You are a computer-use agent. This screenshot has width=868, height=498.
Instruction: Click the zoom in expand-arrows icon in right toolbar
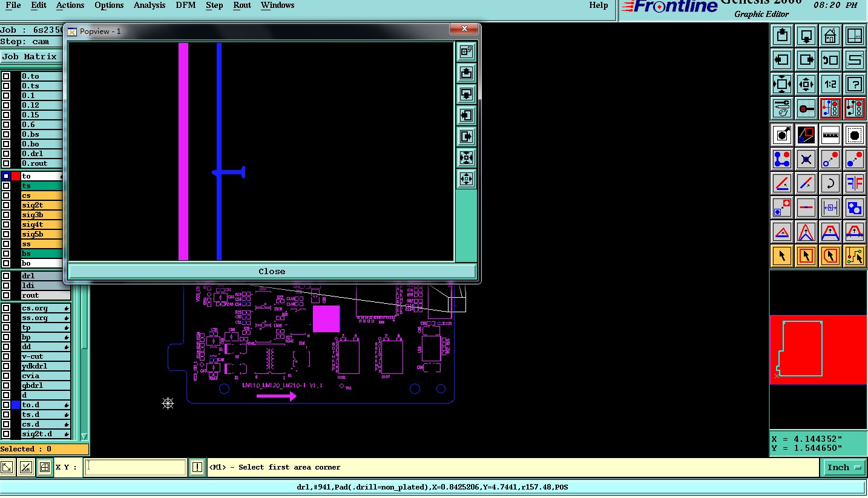pos(782,84)
